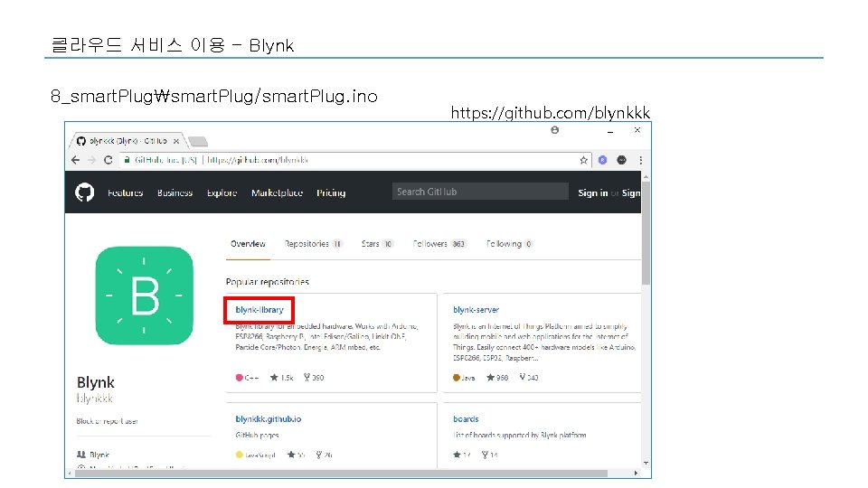Screen dimensions: 868x488
Task: Click the Sign in link
Action: (x=593, y=192)
